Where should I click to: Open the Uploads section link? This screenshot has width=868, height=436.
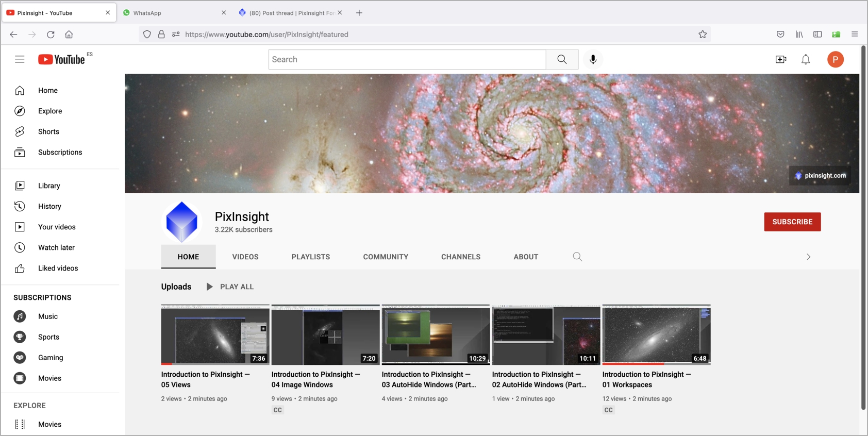tap(176, 287)
